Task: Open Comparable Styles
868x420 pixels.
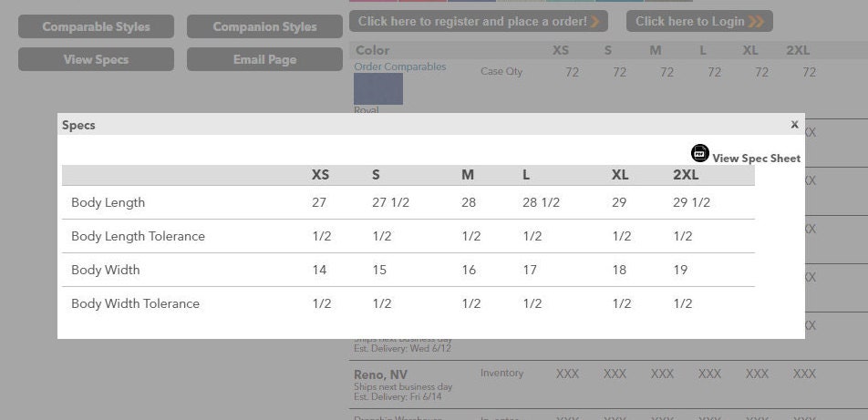Action: [x=97, y=26]
